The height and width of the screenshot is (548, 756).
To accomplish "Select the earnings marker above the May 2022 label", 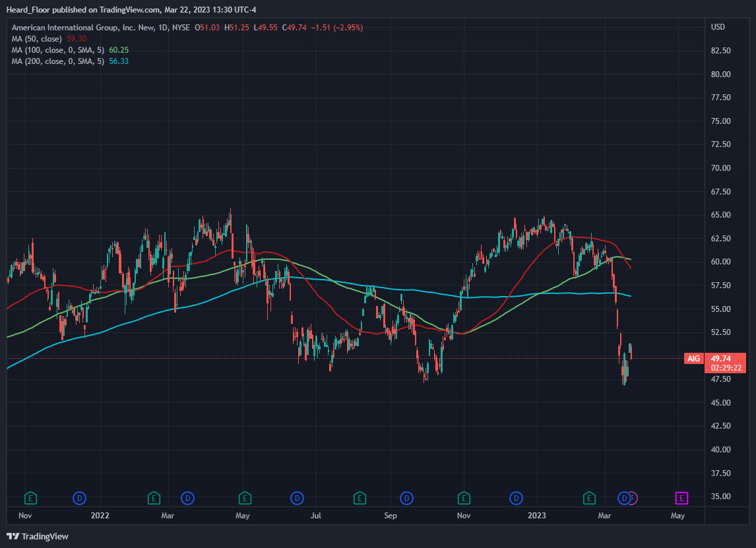I will [245, 498].
